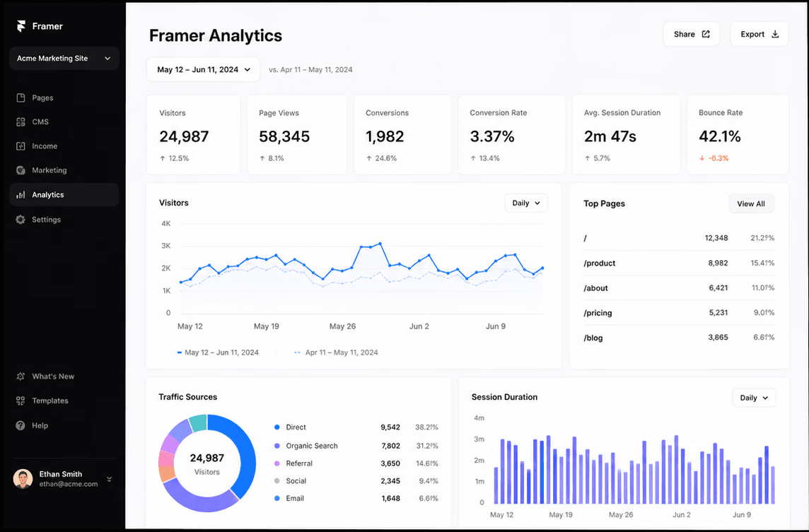Screen dimensions: 809x532
Task: Open Templates in the sidebar
Action: (x=64, y=401)
